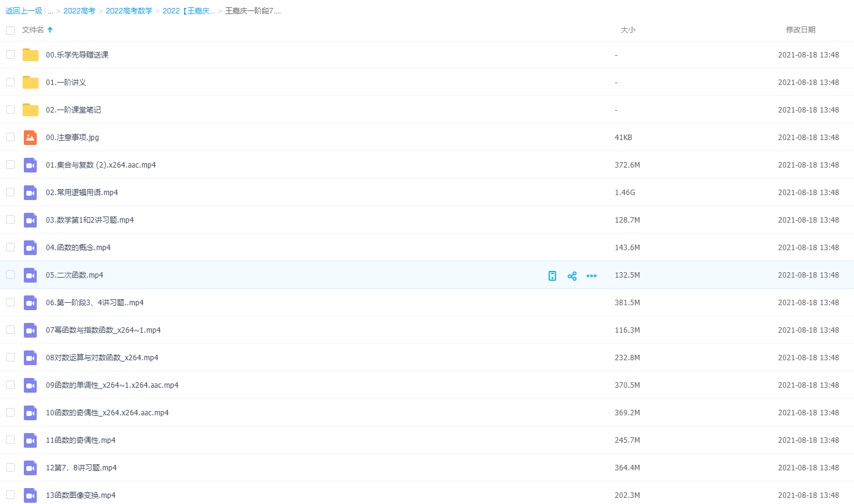Sort by 文件名 using the arrow

pyautogui.click(x=50, y=30)
